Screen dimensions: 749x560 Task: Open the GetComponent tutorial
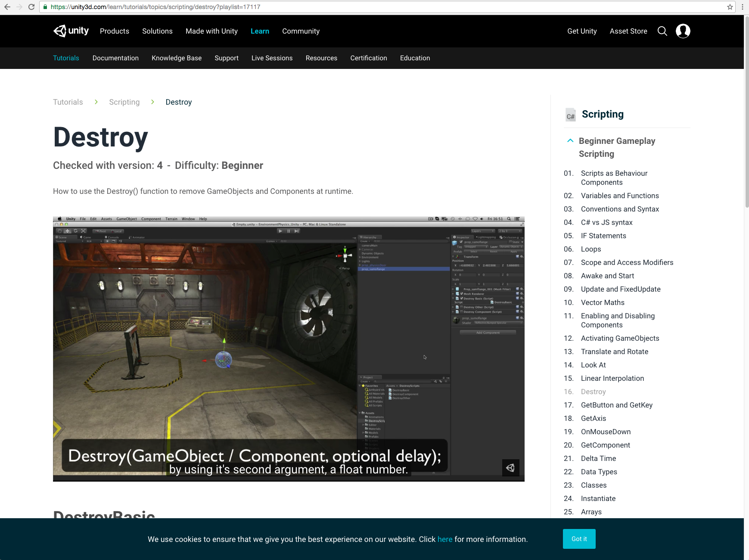coord(605,445)
